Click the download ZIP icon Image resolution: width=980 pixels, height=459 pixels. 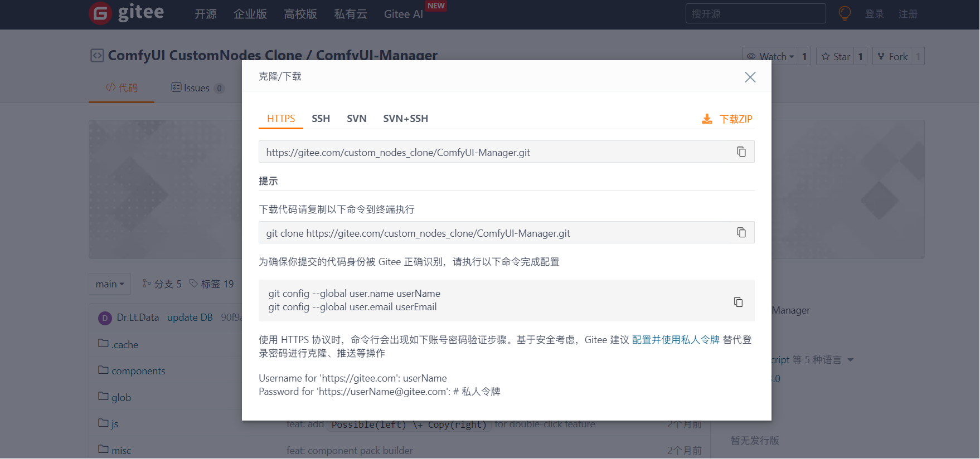pyautogui.click(x=707, y=119)
